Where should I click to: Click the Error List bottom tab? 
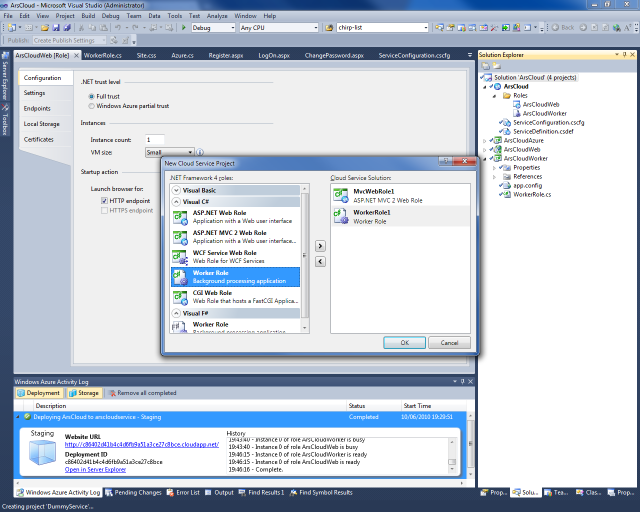[x=183, y=493]
